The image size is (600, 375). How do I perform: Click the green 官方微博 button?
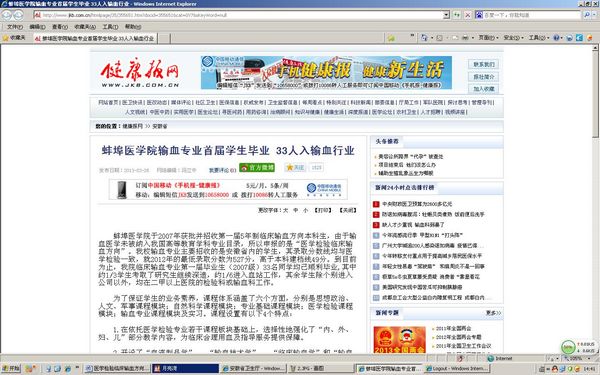[x=257, y=168]
